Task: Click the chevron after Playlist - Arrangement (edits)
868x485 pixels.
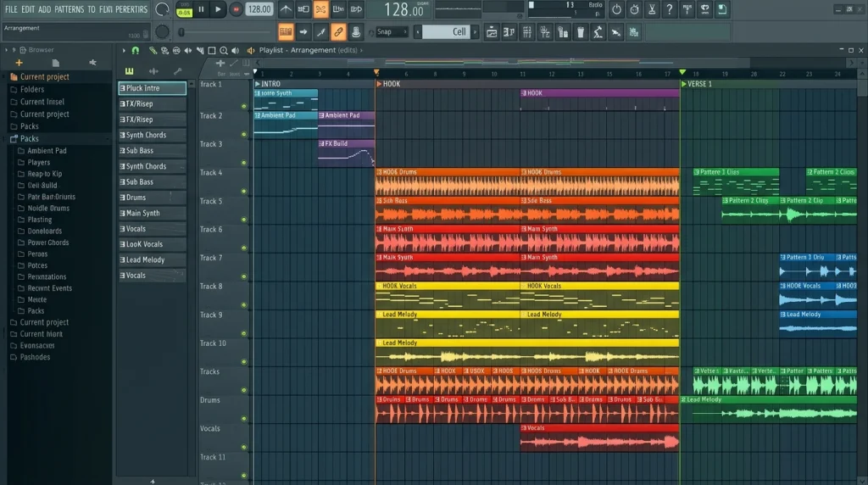Action: click(x=361, y=50)
